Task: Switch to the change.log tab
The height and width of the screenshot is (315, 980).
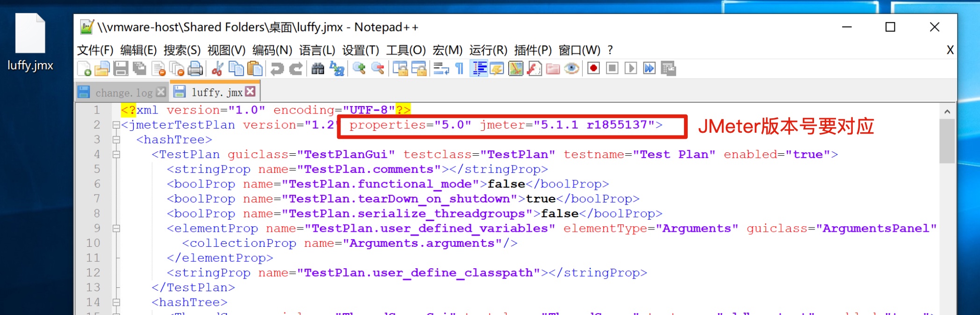Action: point(123,93)
